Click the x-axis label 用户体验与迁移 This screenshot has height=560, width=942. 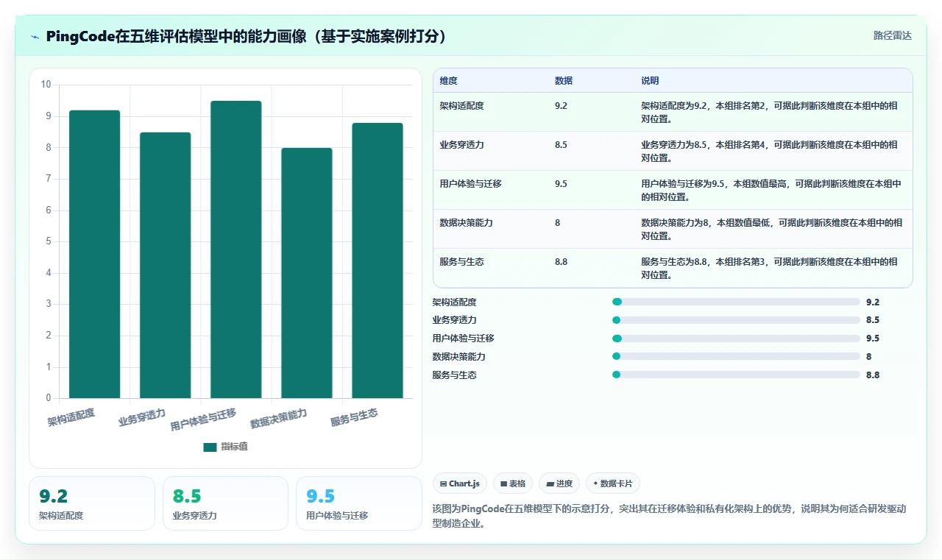point(203,419)
